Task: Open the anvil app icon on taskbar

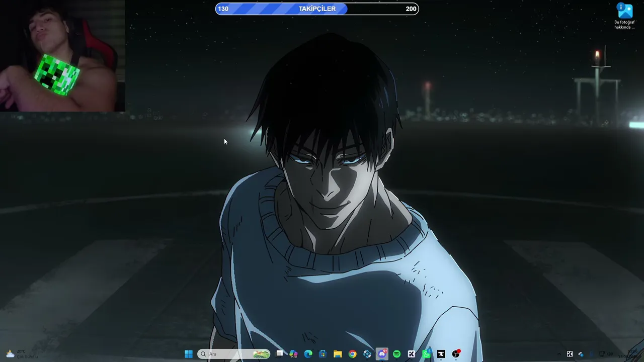Action: pos(441,354)
